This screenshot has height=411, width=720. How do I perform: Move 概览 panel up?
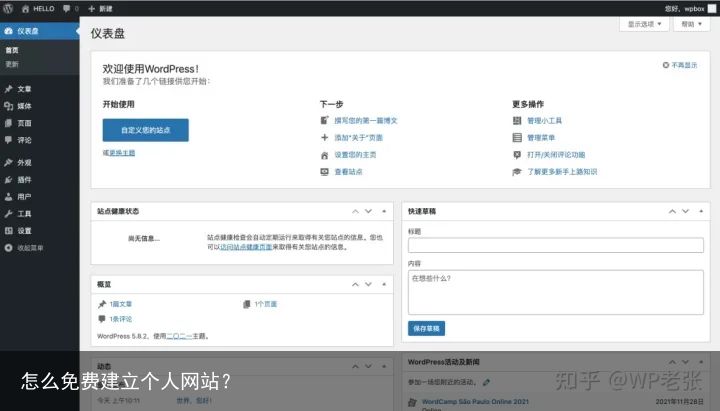click(355, 284)
